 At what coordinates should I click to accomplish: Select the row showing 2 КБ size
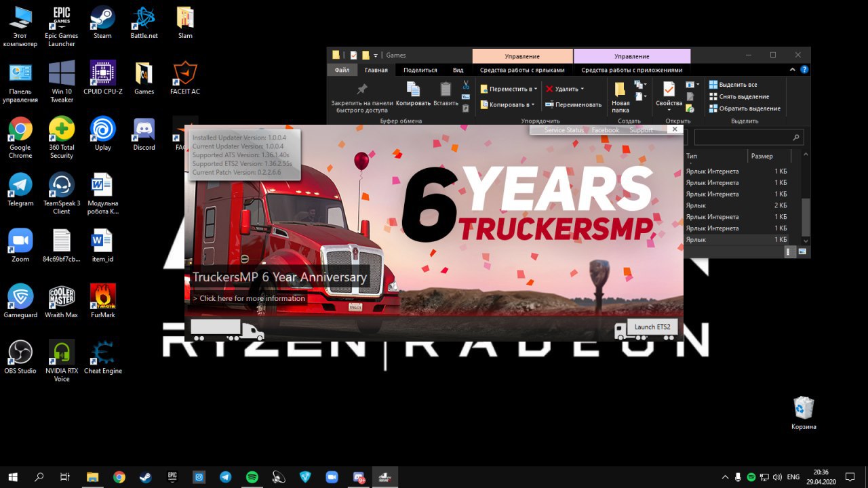pos(736,205)
